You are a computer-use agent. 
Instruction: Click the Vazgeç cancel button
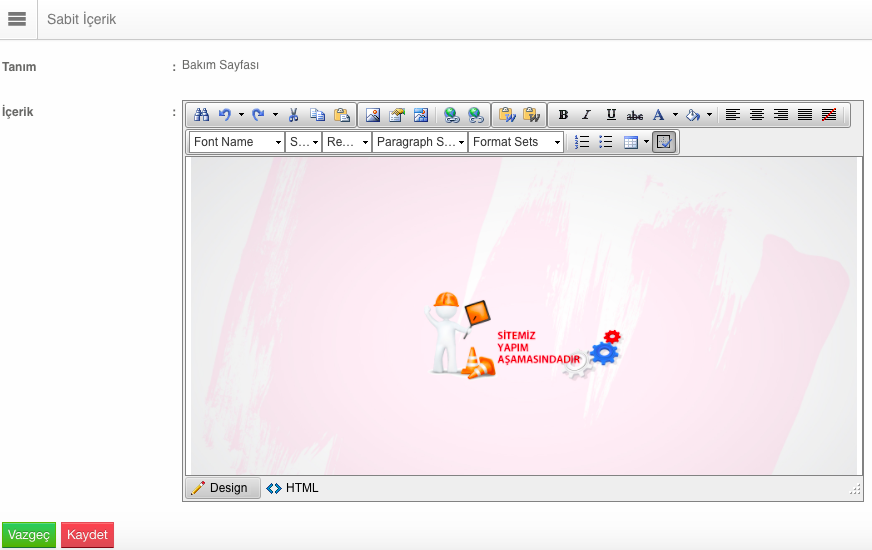point(29,534)
